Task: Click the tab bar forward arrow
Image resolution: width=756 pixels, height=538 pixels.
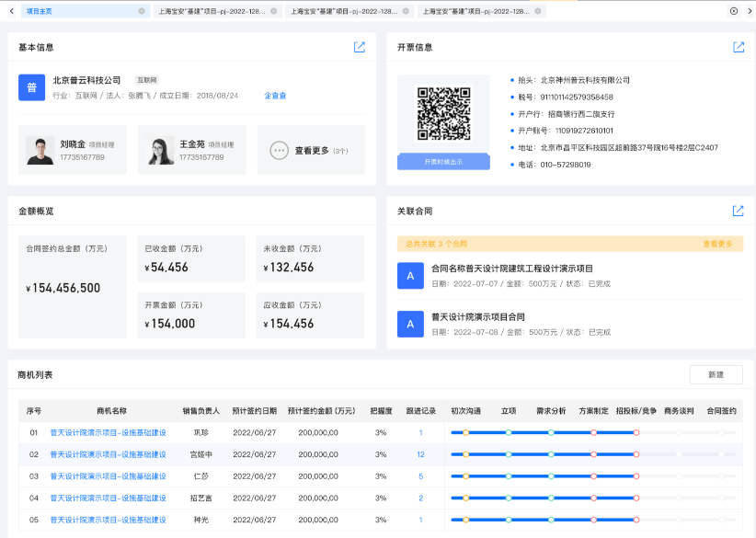Action: (750, 11)
